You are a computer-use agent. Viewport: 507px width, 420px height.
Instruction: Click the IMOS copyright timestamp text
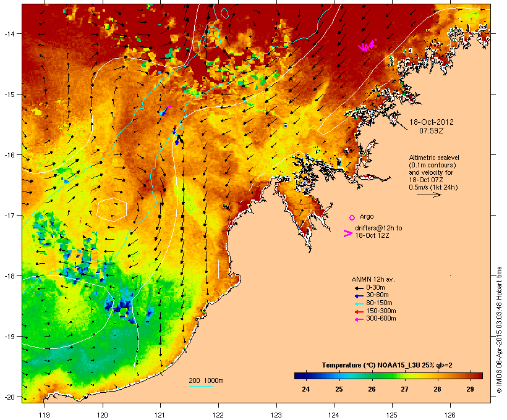499,330
